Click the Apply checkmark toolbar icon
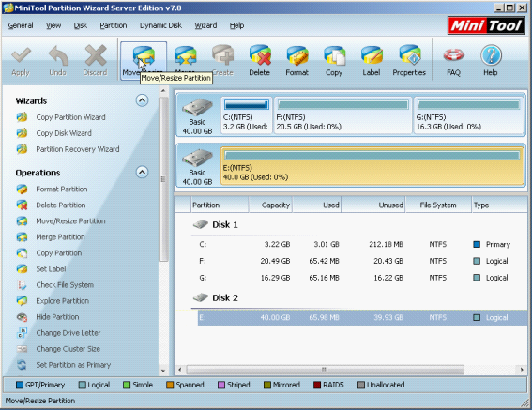Screen dimensions: 532x410 pos(21,55)
